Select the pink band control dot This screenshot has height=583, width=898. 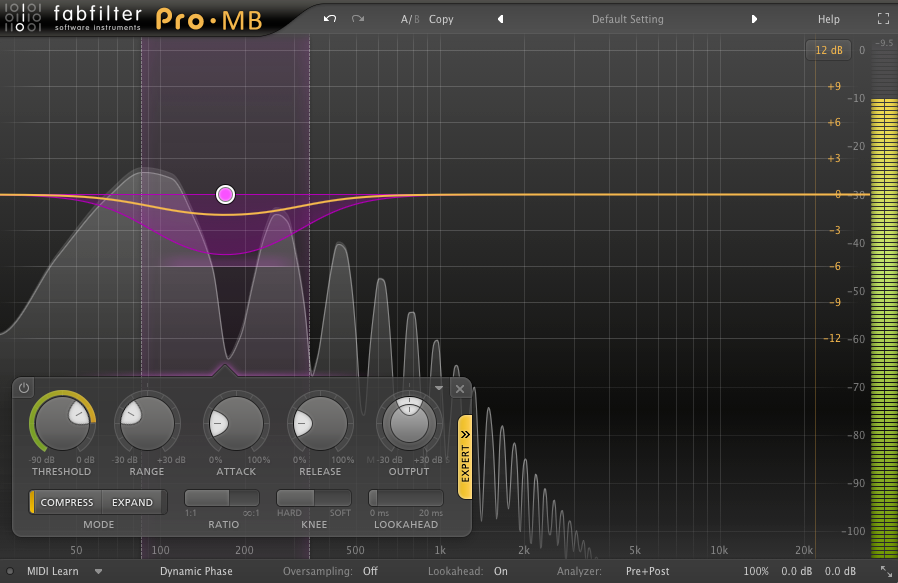click(x=225, y=195)
